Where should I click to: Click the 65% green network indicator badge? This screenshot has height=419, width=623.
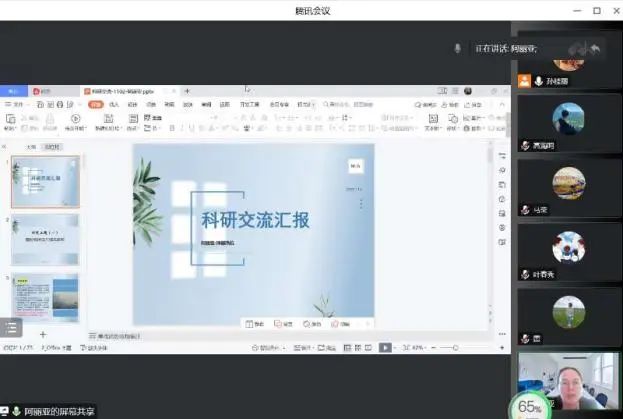[531, 408]
